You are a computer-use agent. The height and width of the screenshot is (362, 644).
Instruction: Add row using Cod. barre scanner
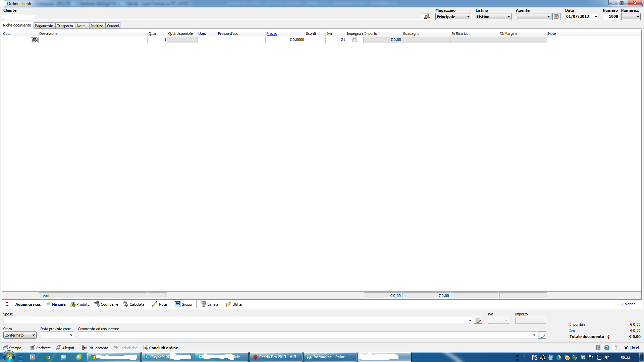(106, 304)
